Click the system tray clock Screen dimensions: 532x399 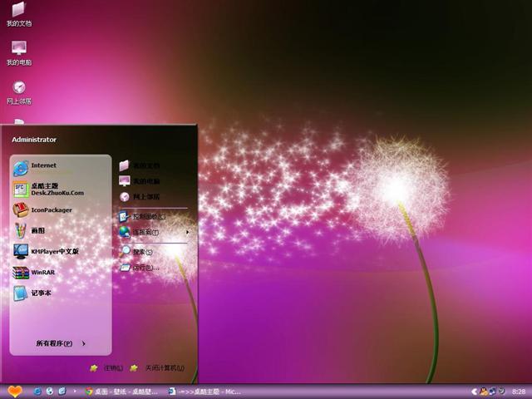[x=518, y=391]
